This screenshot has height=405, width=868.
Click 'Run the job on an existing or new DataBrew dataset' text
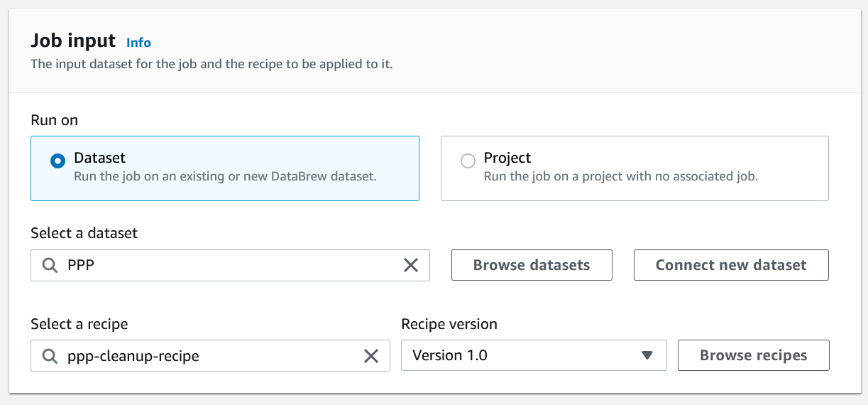coord(225,176)
